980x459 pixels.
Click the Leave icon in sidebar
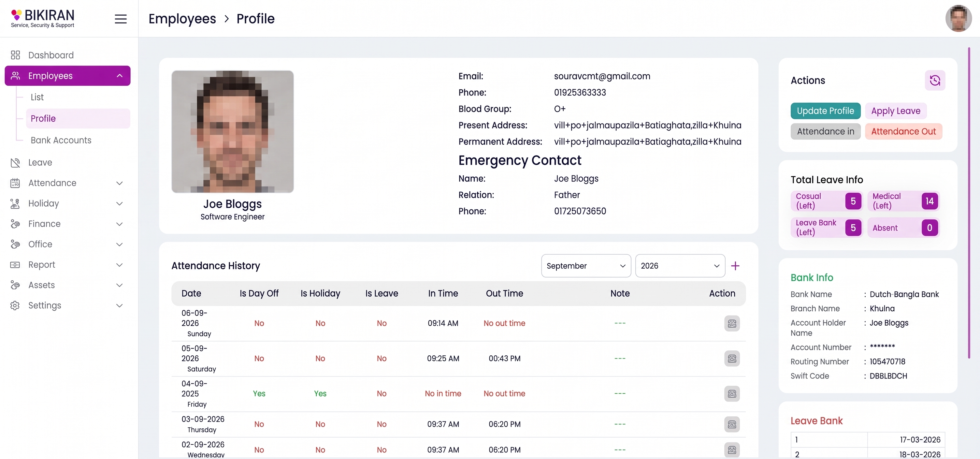coord(15,163)
